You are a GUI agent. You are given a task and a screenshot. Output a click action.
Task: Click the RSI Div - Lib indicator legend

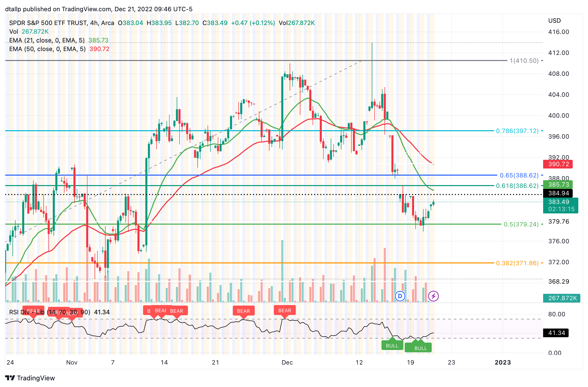pos(59,312)
